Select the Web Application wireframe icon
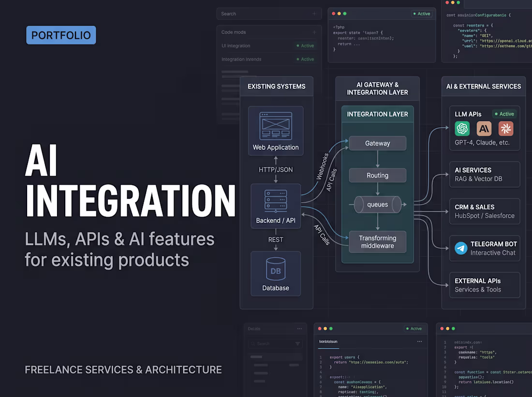The image size is (532, 397). (x=276, y=126)
